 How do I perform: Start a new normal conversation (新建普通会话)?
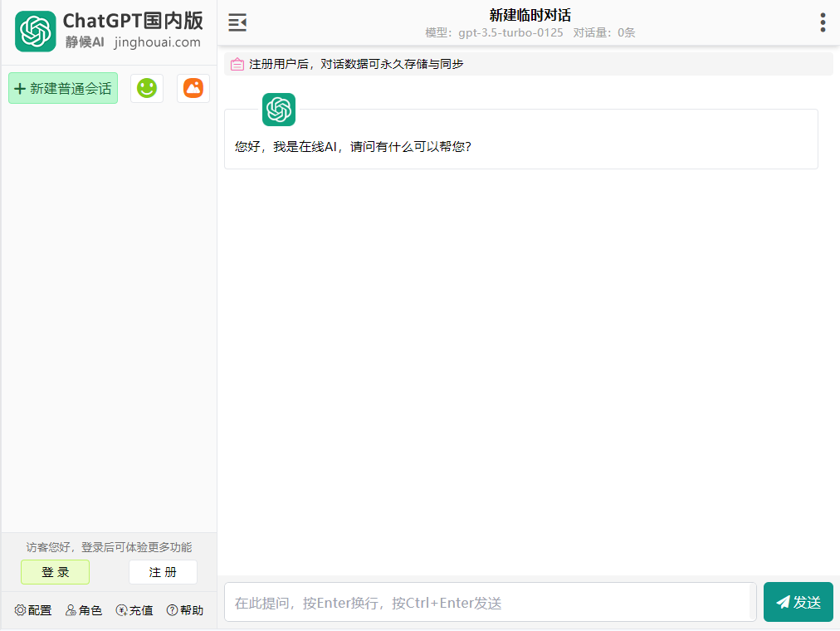[x=63, y=88]
